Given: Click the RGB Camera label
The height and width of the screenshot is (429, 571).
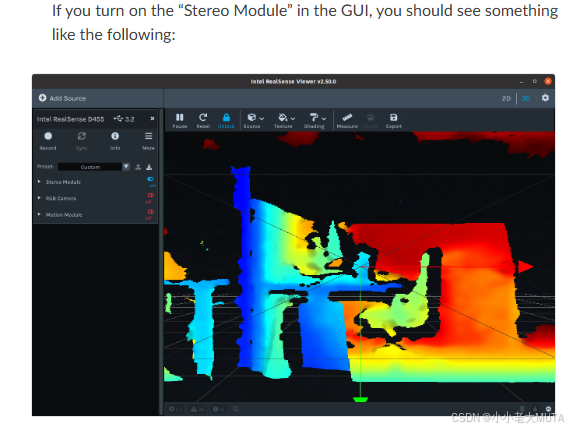Looking at the screenshot, I should [61, 198].
